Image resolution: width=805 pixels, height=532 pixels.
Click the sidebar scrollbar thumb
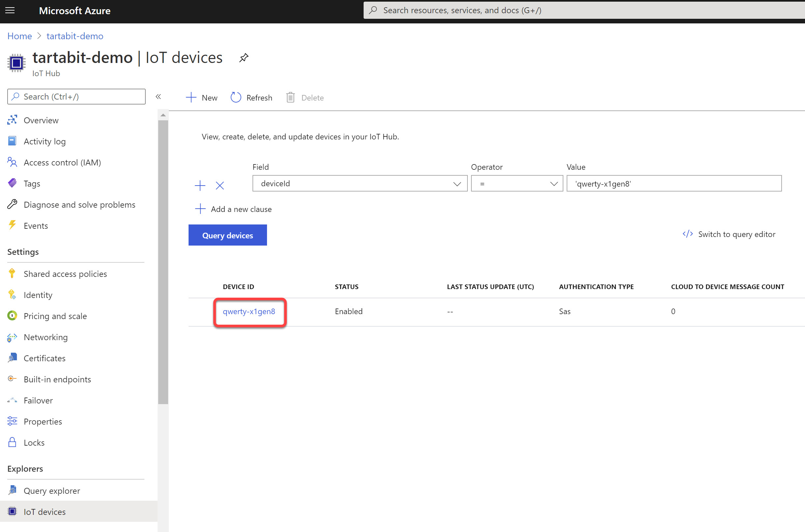point(163,262)
